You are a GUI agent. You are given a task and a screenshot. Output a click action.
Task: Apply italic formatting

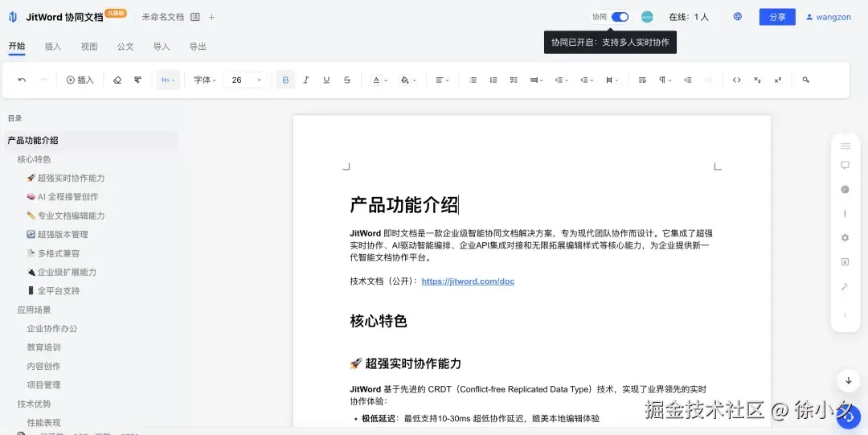[x=305, y=80]
